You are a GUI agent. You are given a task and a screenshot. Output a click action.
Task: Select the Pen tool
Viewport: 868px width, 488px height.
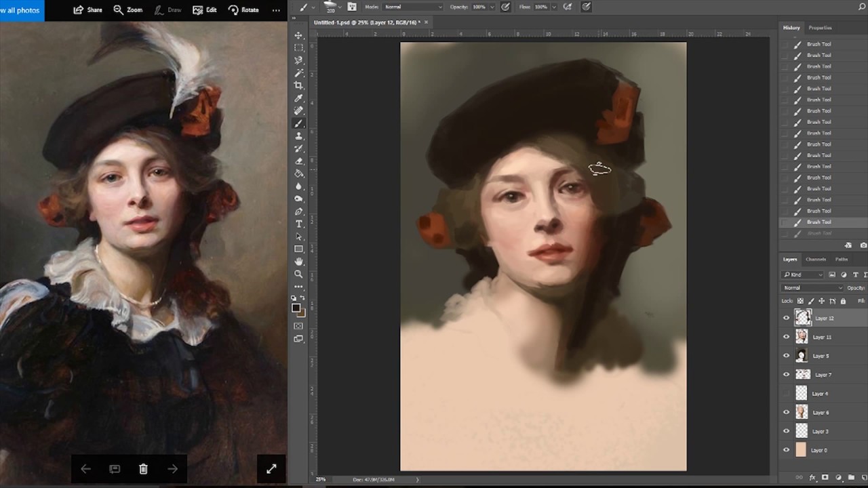coord(298,211)
